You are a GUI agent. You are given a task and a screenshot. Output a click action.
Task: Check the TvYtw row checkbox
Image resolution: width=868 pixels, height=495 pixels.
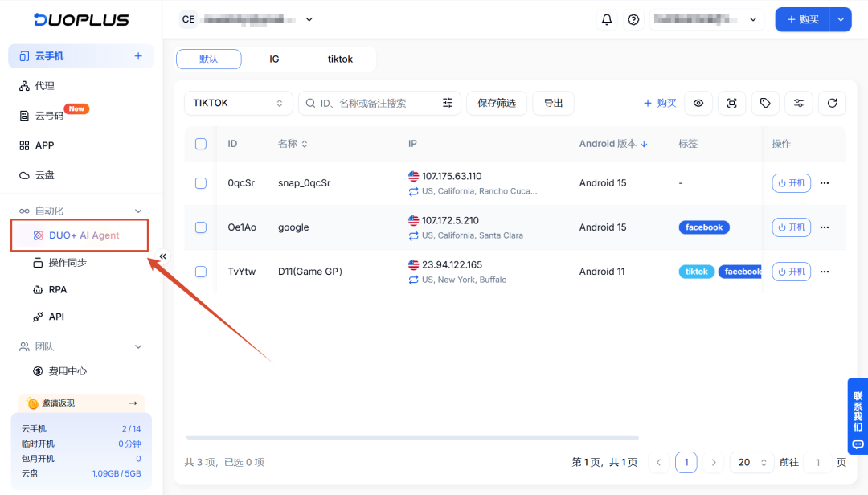pyautogui.click(x=201, y=272)
